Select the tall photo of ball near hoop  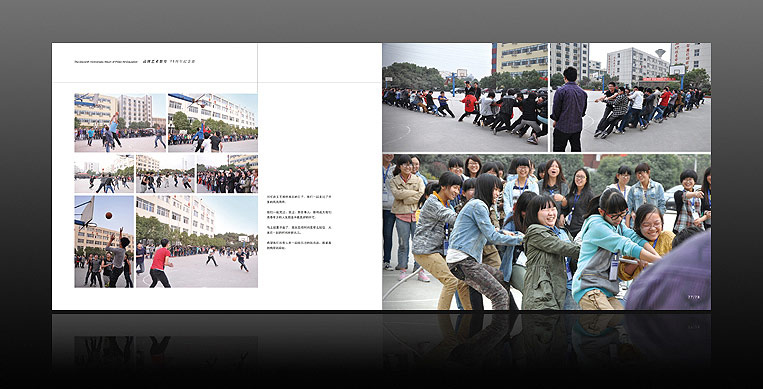(x=104, y=241)
